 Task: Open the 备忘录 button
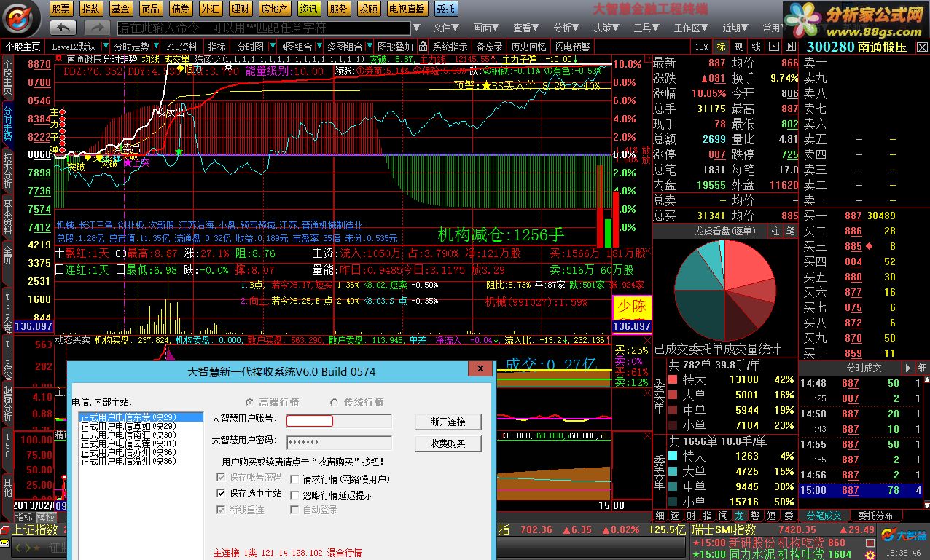pyautogui.click(x=489, y=47)
